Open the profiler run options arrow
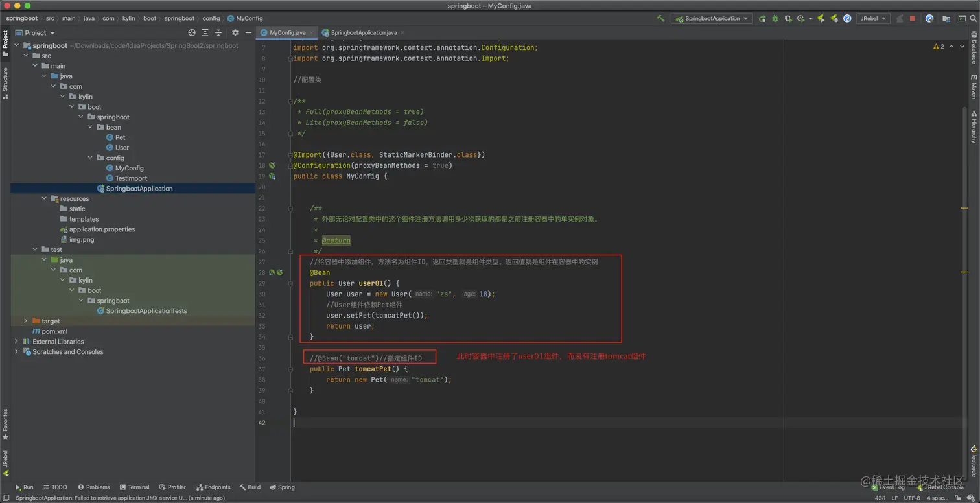Image resolution: width=980 pixels, height=503 pixels. pyautogui.click(x=810, y=19)
